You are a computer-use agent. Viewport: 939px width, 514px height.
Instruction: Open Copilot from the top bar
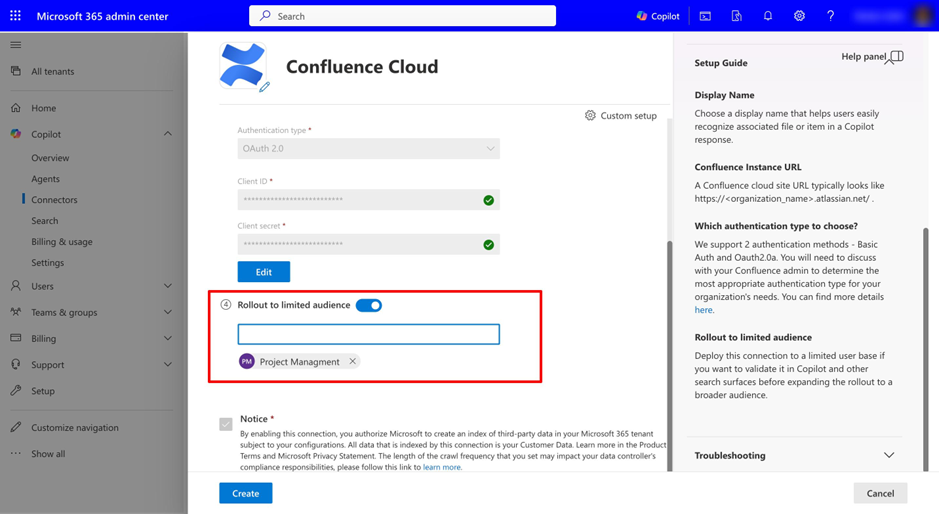[x=658, y=16]
